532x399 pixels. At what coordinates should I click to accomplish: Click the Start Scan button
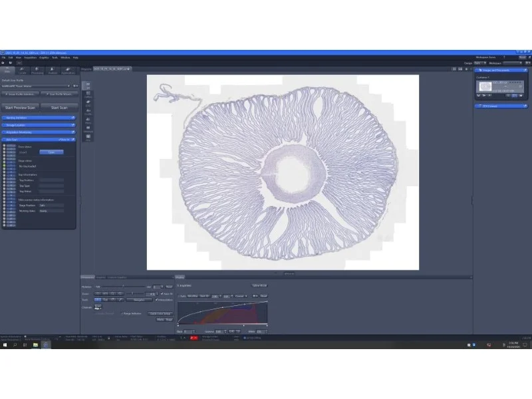click(x=59, y=107)
